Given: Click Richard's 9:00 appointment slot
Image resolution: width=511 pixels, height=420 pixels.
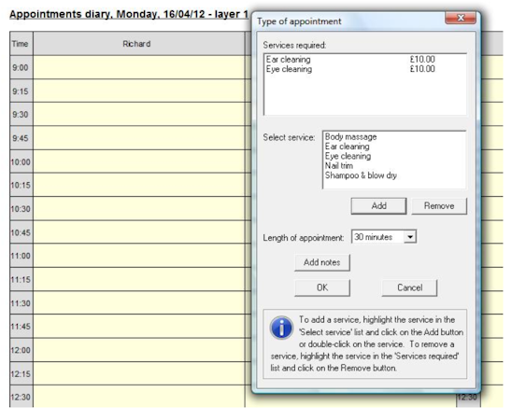Looking at the screenshot, I should click(139, 67).
